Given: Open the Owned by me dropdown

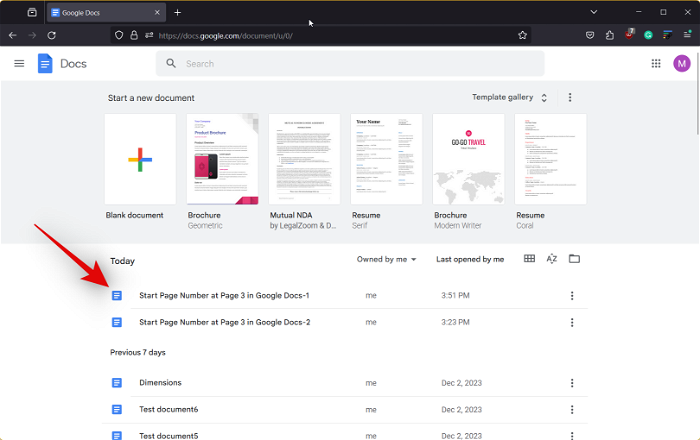Looking at the screenshot, I should tap(386, 259).
